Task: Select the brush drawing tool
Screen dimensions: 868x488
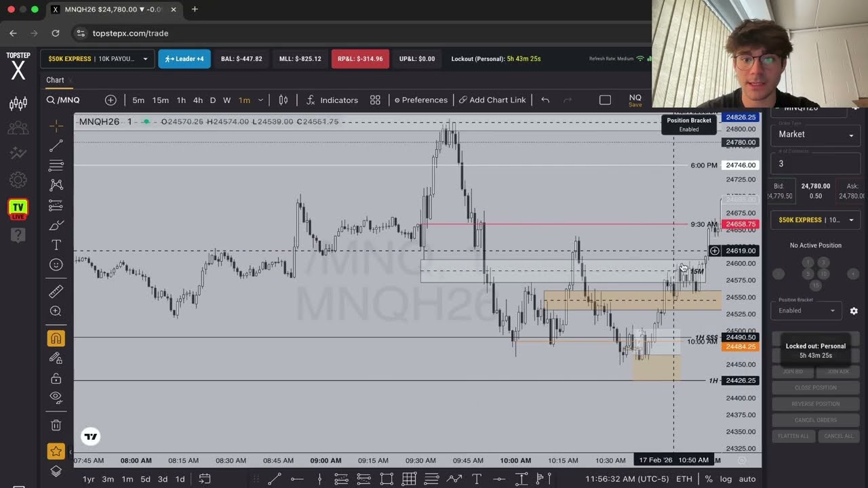Action: 56,225
